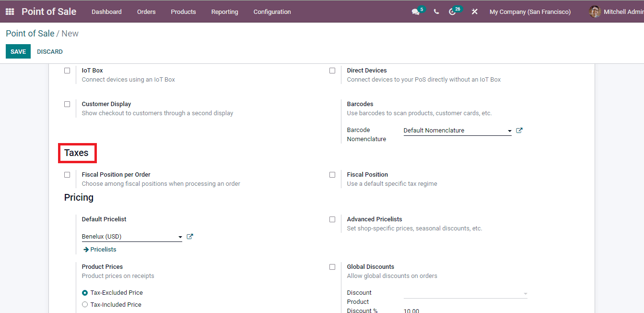Click the phone call icon in header
This screenshot has height=313, width=644.
tap(436, 11)
